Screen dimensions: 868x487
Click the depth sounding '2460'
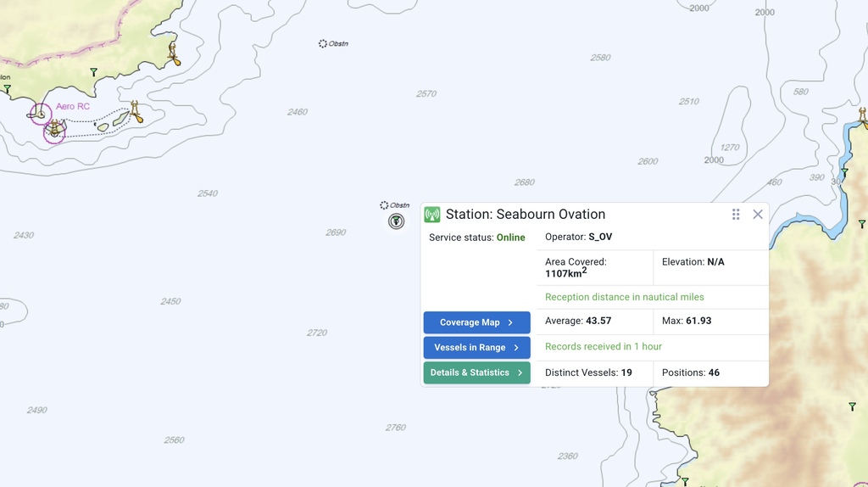298,112
